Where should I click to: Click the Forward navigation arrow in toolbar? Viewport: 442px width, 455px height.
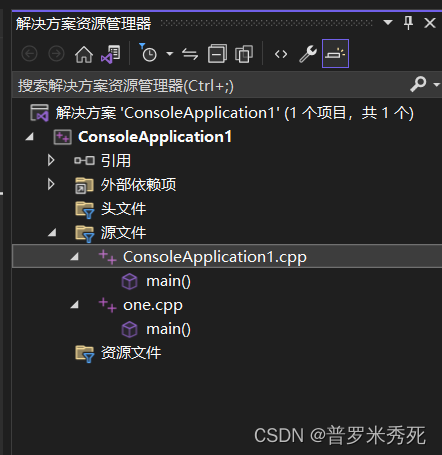pyautogui.click(x=56, y=54)
